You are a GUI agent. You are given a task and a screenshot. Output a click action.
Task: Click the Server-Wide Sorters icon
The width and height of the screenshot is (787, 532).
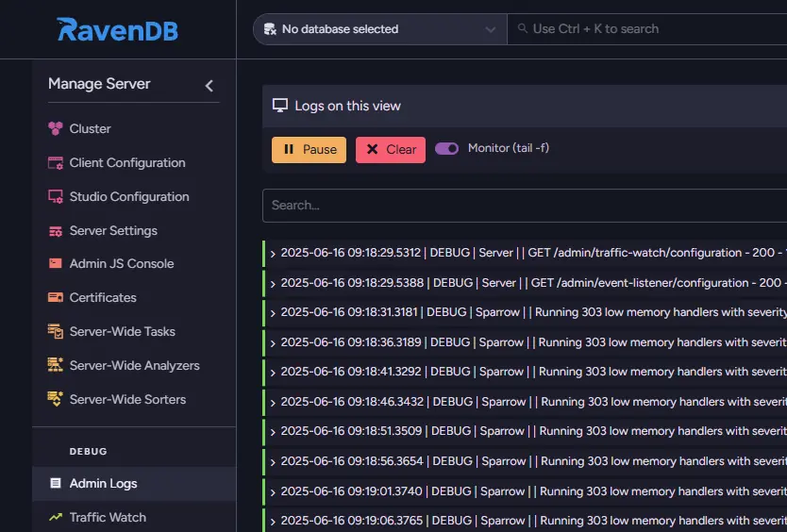point(56,399)
